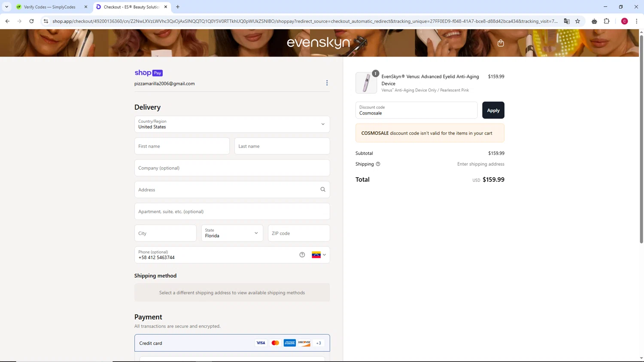This screenshot has height=362, width=644.
Task: Click the Visa card icon
Action: (261, 343)
